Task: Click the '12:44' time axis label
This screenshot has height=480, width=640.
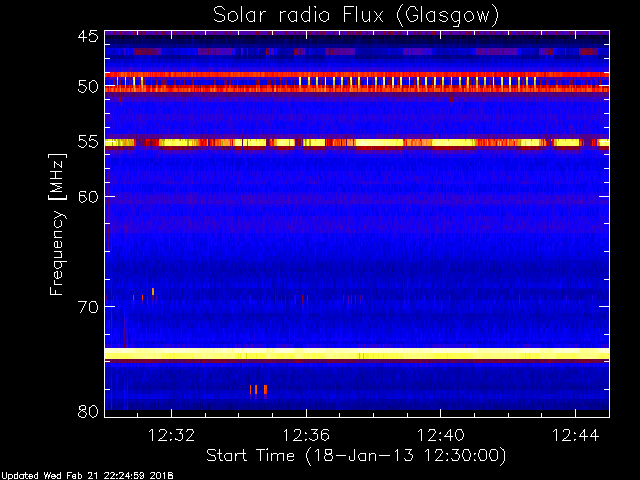Action: pos(576,435)
